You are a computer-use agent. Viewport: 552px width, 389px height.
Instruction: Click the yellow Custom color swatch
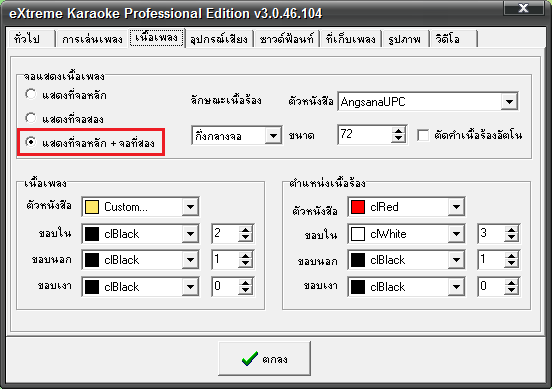click(x=92, y=207)
